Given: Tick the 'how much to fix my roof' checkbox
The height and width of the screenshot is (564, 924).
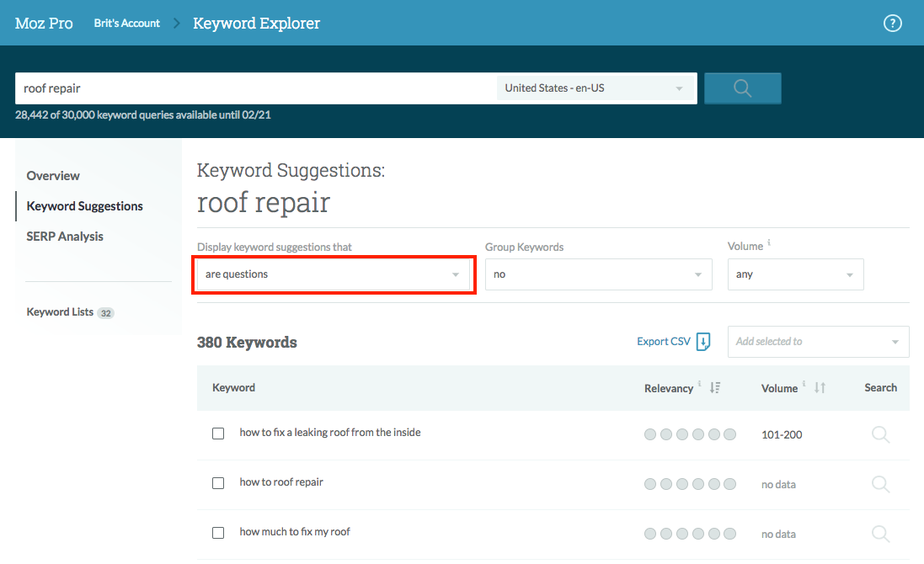Looking at the screenshot, I should pyautogui.click(x=218, y=533).
